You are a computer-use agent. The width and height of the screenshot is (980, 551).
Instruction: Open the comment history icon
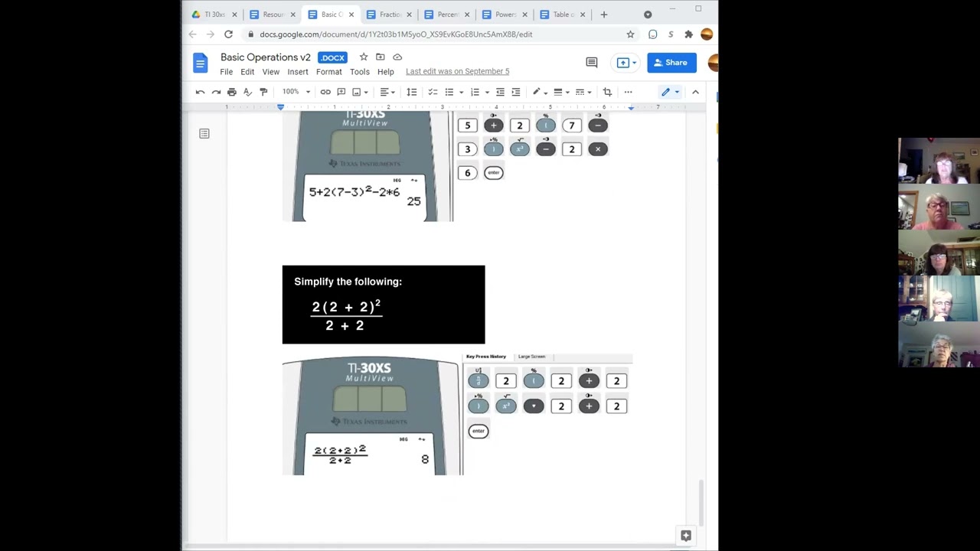click(591, 63)
